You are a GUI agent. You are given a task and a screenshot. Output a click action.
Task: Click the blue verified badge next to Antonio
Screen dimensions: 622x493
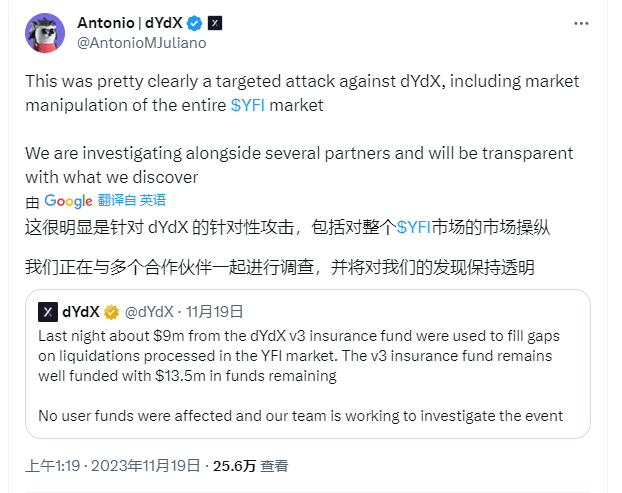tap(194, 23)
